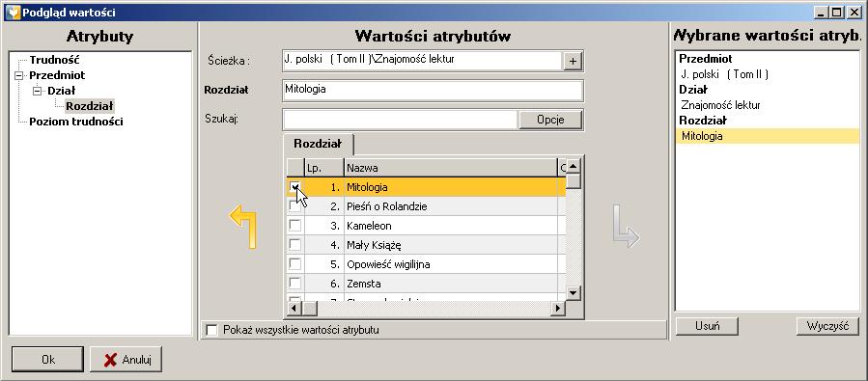868x381 pixels.
Task: Click the plus button beside Ścieżka field
Action: (573, 62)
